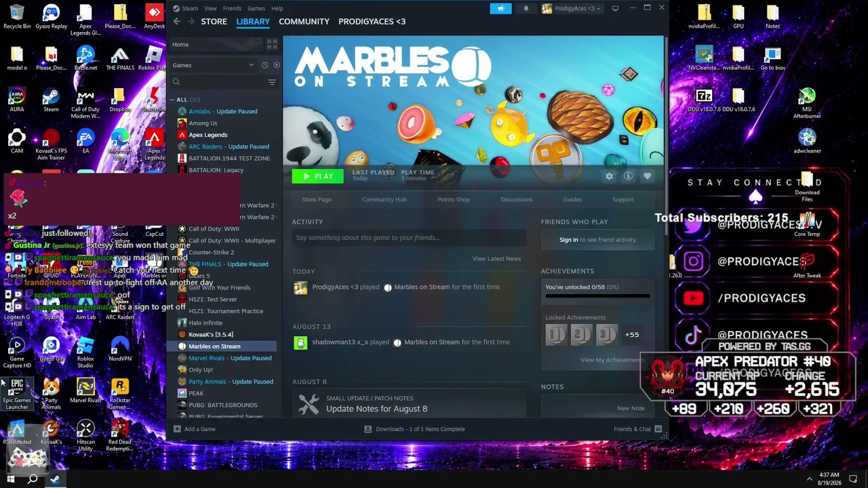Open Marbles on Stream manage gear

coord(609,176)
